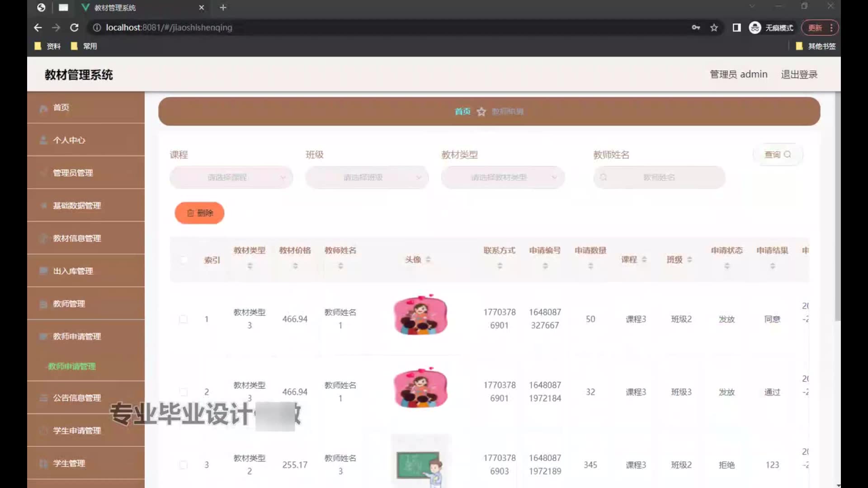Click the browser 更新 button
The width and height of the screenshot is (868, 488).
pos(820,28)
